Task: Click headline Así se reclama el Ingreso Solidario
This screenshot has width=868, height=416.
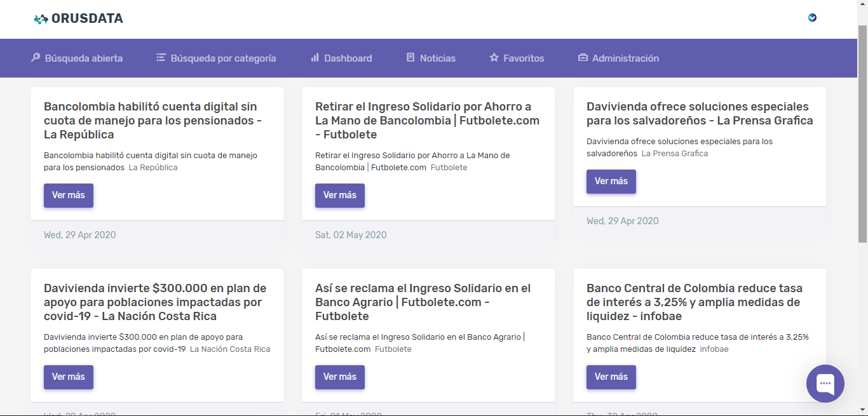Action: (423, 302)
